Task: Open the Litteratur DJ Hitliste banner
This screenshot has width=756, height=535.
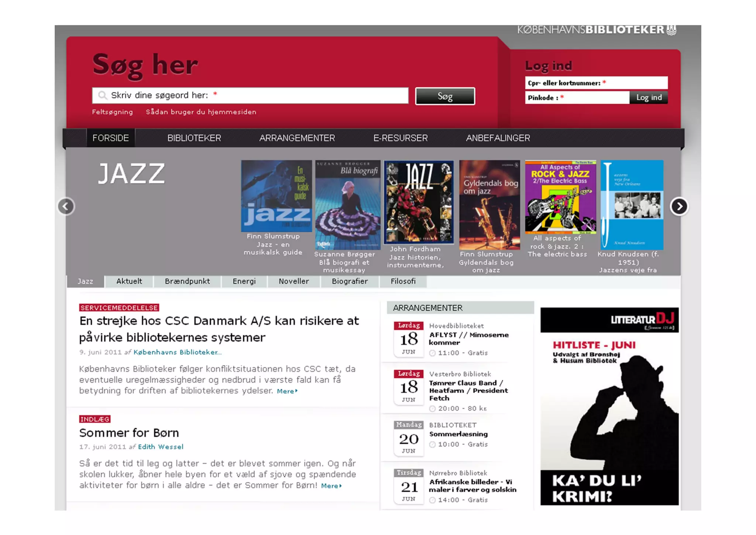Action: click(x=609, y=406)
